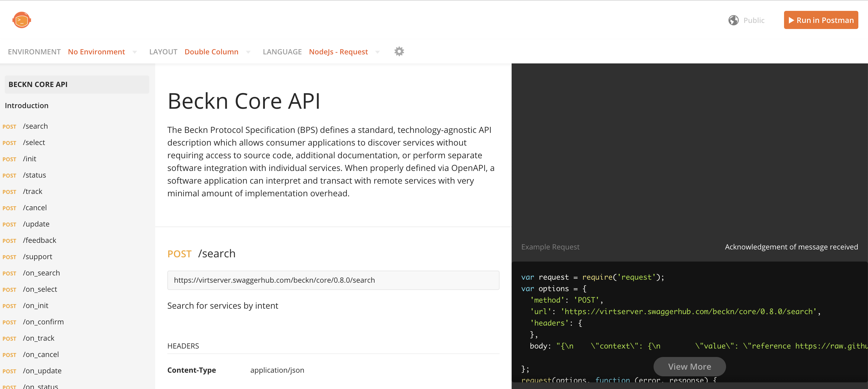
Task: Go to POST /feedback in sidebar
Action: point(29,240)
